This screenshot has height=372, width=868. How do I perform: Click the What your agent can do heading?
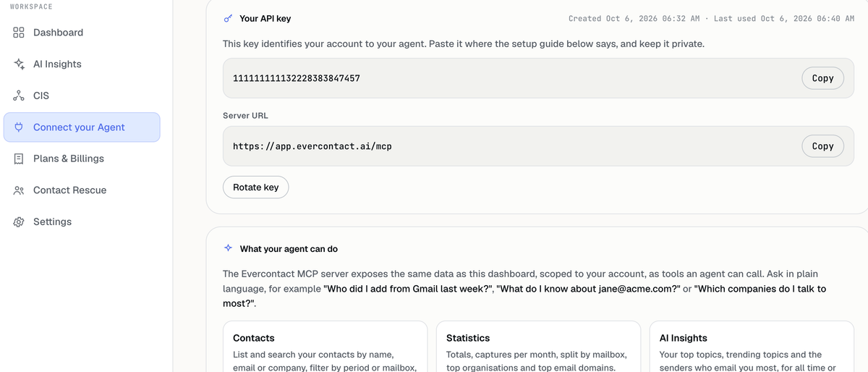(x=289, y=249)
